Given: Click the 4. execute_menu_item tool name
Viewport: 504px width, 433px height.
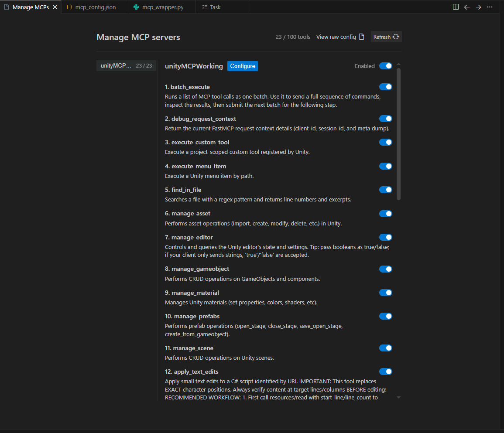Looking at the screenshot, I should pos(195,167).
